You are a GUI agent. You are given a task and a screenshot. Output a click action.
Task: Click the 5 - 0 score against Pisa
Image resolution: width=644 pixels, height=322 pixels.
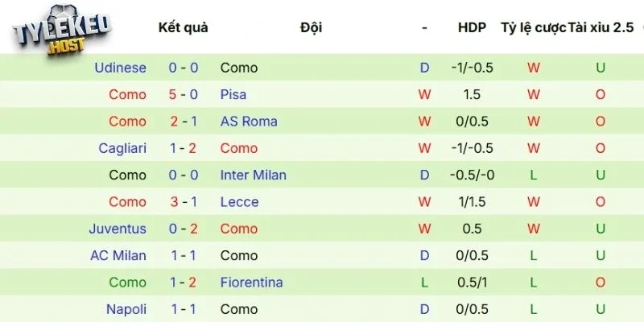pos(184,94)
